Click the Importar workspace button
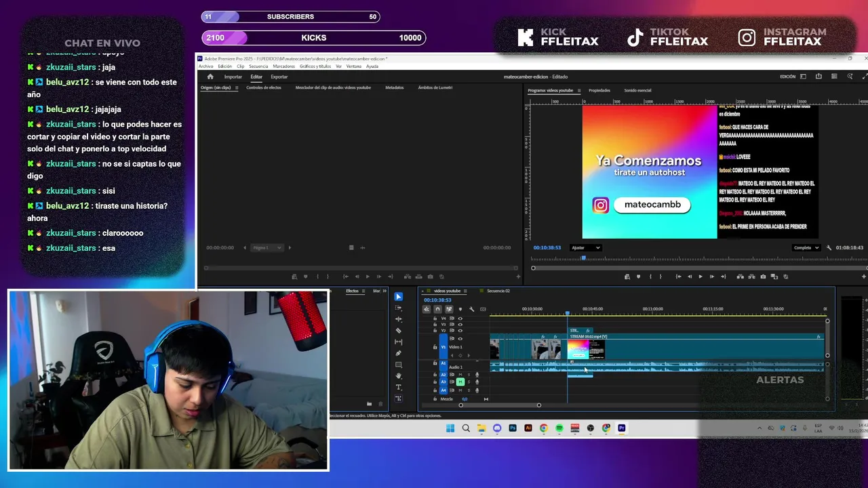This screenshot has width=868, height=488. (233, 77)
